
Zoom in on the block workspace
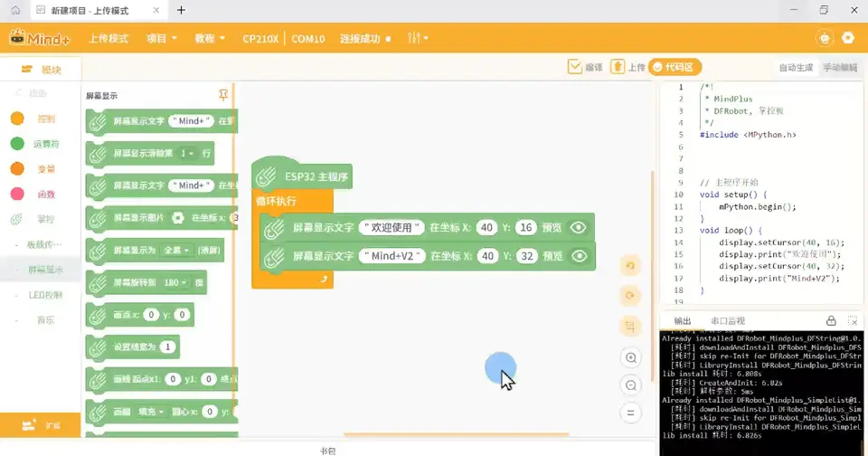click(630, 358)
